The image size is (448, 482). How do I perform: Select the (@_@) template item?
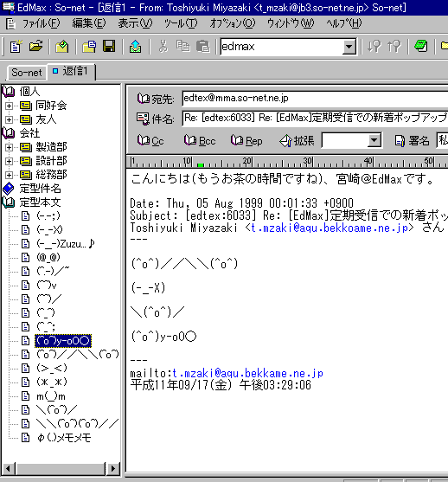point(48,258)
